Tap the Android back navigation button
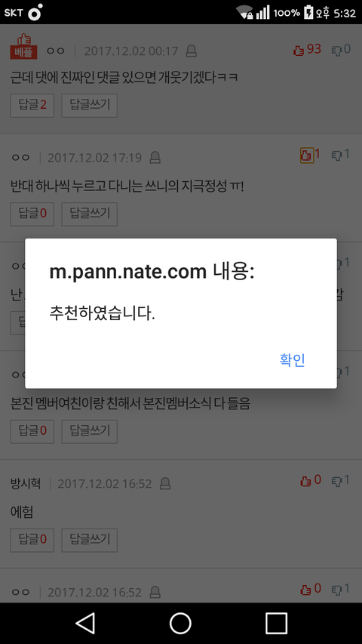 86,623
